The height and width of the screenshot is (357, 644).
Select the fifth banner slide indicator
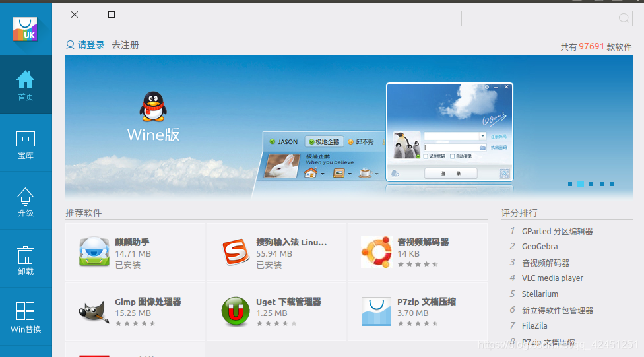pyautogui.click(x=612, y=184)
